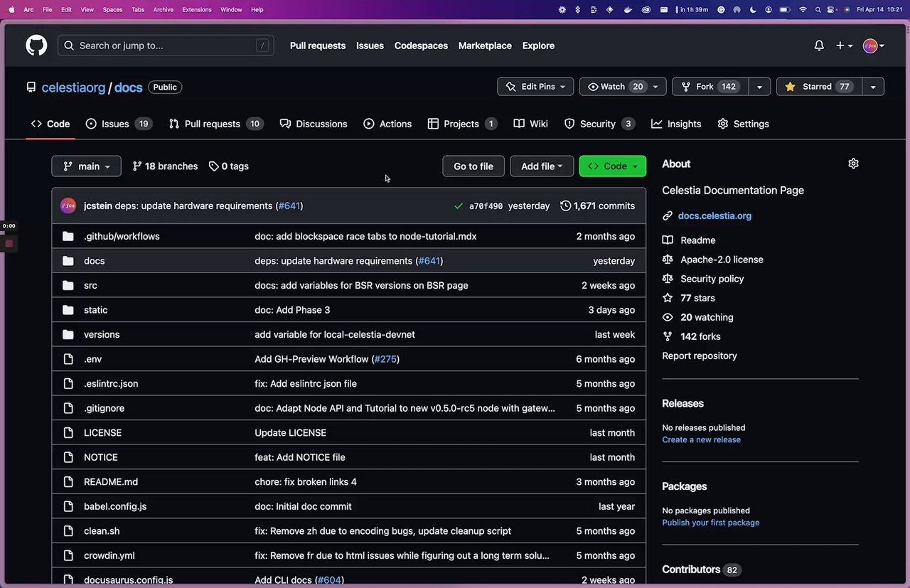The width and height of the screenshot is (910, 588).
Task: Click the versions folder icon
Action: tap(68, 334)
